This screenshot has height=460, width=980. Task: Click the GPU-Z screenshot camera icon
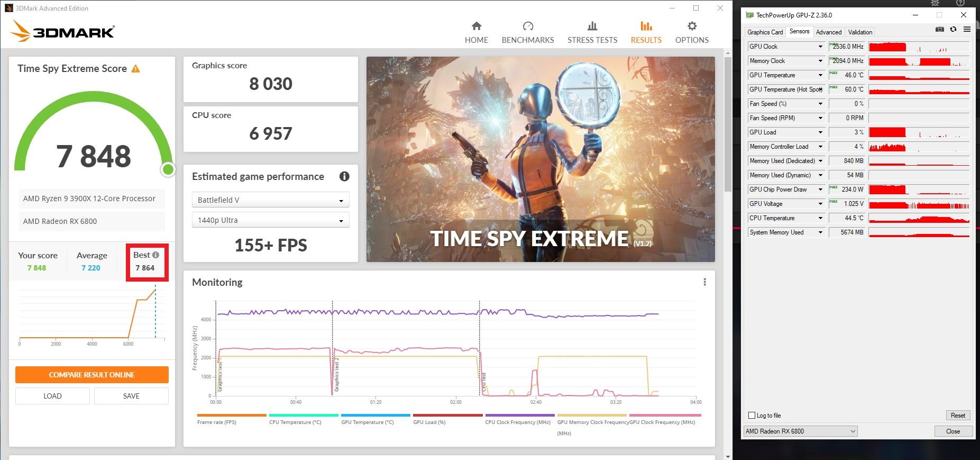(x=939, y=30)
